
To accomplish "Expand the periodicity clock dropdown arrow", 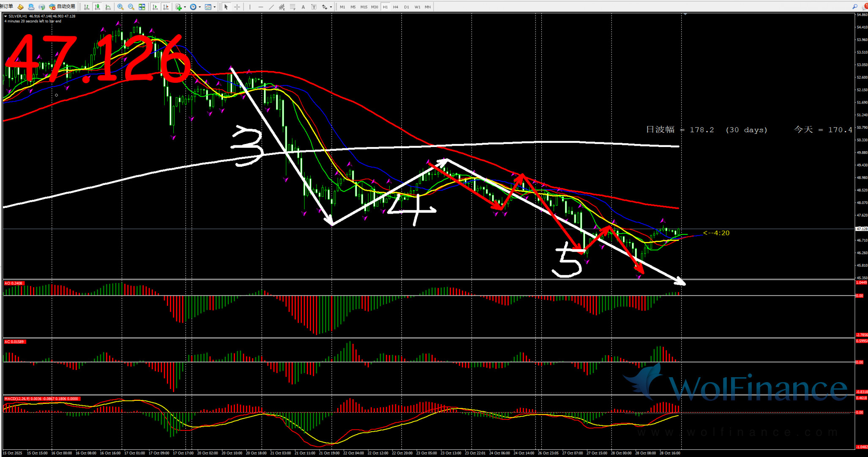I will click(x=199, y=7).
